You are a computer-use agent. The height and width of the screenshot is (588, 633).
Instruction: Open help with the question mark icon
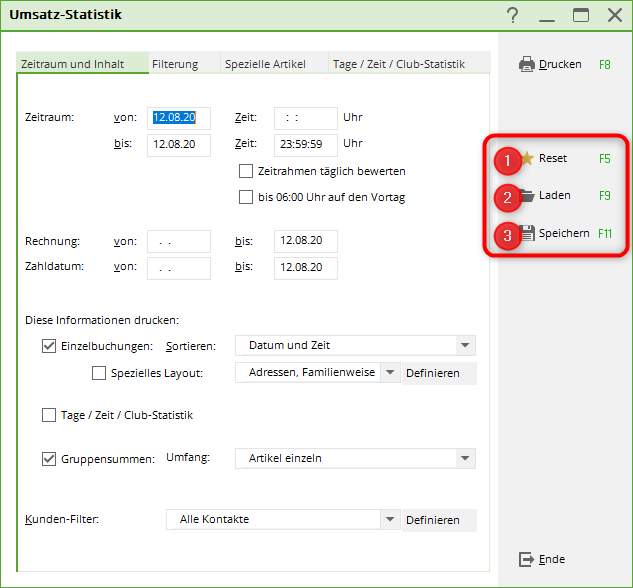tap(513, 15)
